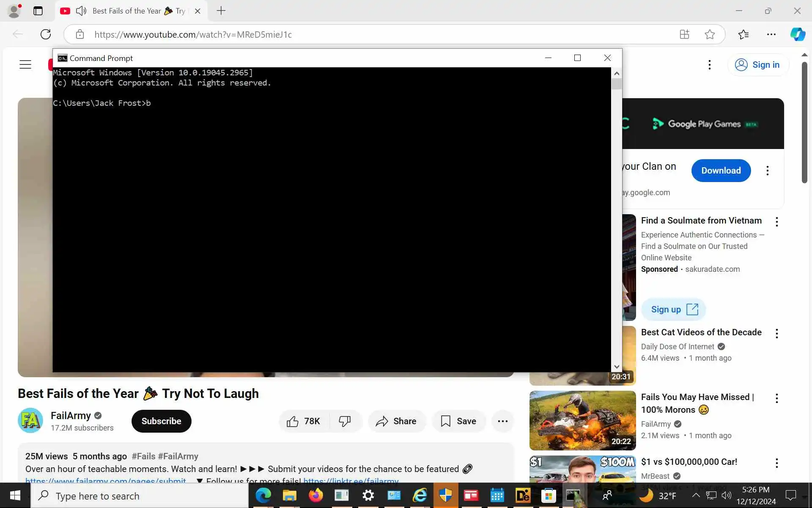Image resolution: width=812 pixels, height=508 pixels.
Task: Subscribe to the FailArmy channel
Action: pyautogui.click(x=161, y=421)
